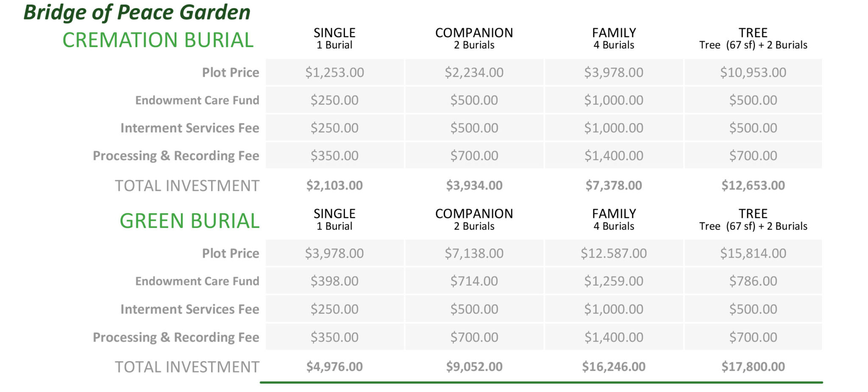This screenshot has width=868, height=392.
Task: Select the CREMATION BURIAL section heading
Action: (158, 40)
